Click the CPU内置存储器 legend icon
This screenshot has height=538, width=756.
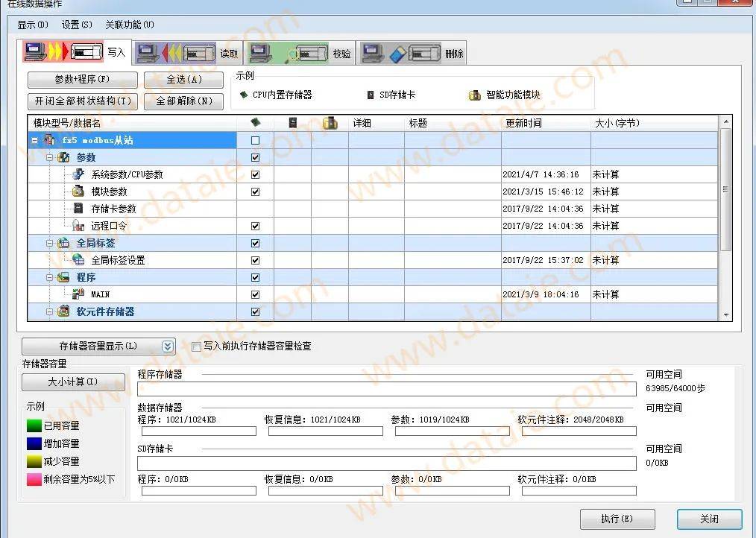point(244,95)
